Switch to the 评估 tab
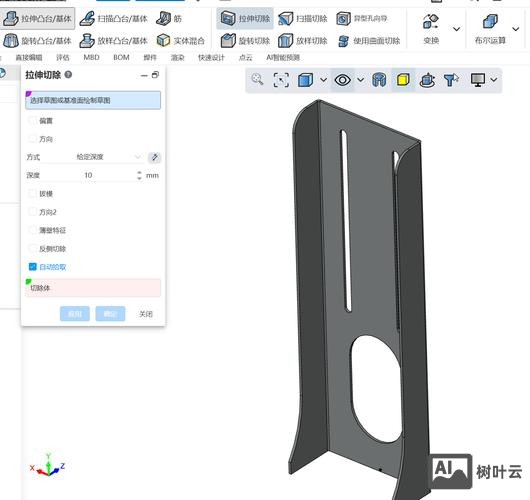This screenshot has width=530, height=500. click(63, 57)
